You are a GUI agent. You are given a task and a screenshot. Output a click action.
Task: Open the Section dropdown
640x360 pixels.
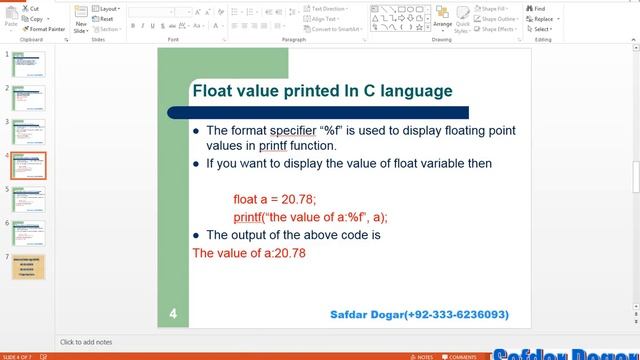[108, 29]
